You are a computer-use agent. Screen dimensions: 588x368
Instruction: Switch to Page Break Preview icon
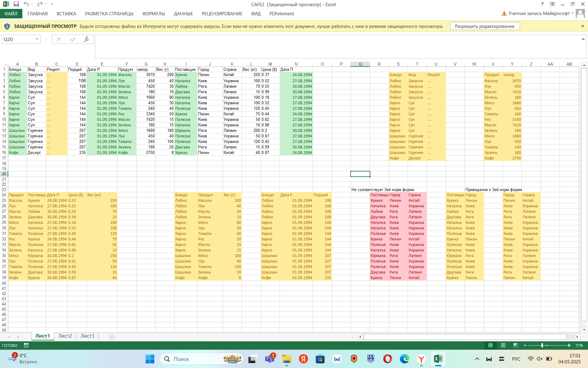pyautogui.click(x=516, y=345)
